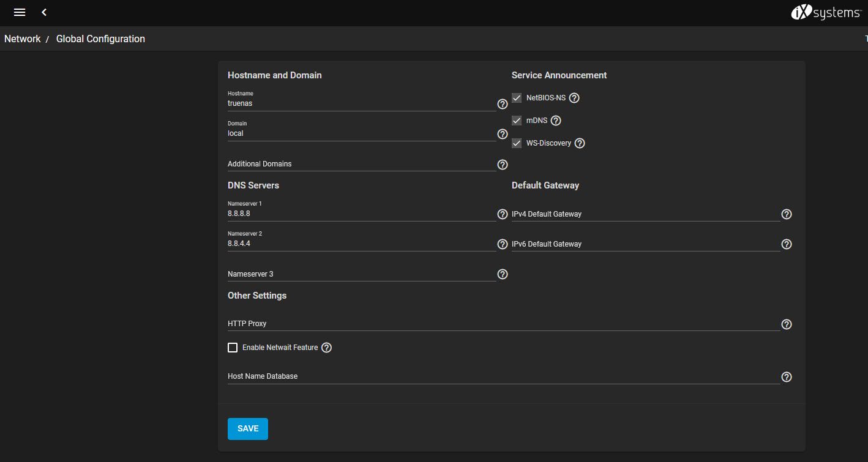Click the Service Announcement heading

coord(559,75)
